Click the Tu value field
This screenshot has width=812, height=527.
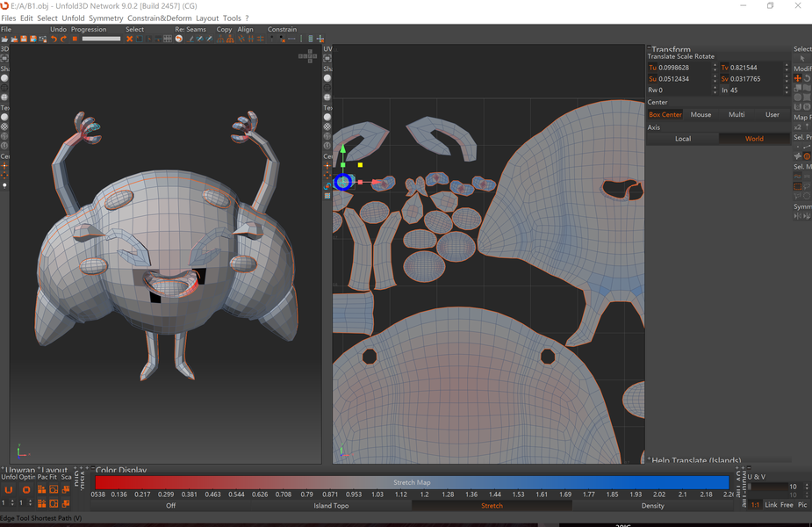[683, 68]
